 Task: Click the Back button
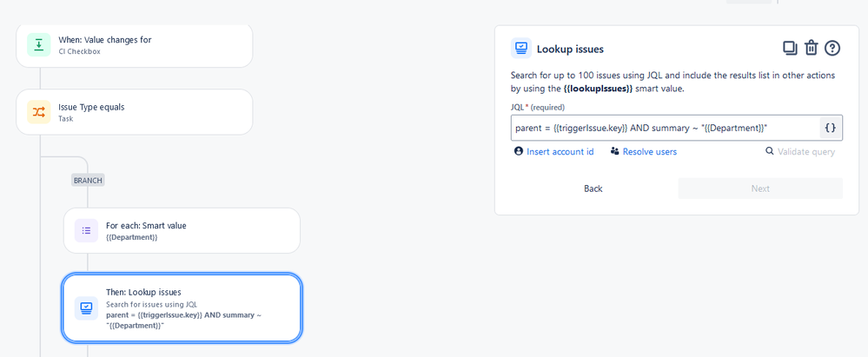(593, 188)
